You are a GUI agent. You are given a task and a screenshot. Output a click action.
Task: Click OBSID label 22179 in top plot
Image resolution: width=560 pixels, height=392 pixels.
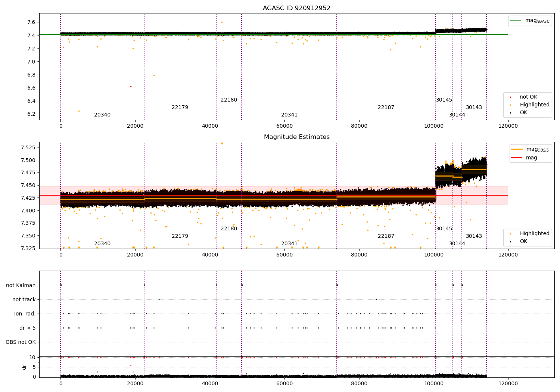(x=180, y=107)
